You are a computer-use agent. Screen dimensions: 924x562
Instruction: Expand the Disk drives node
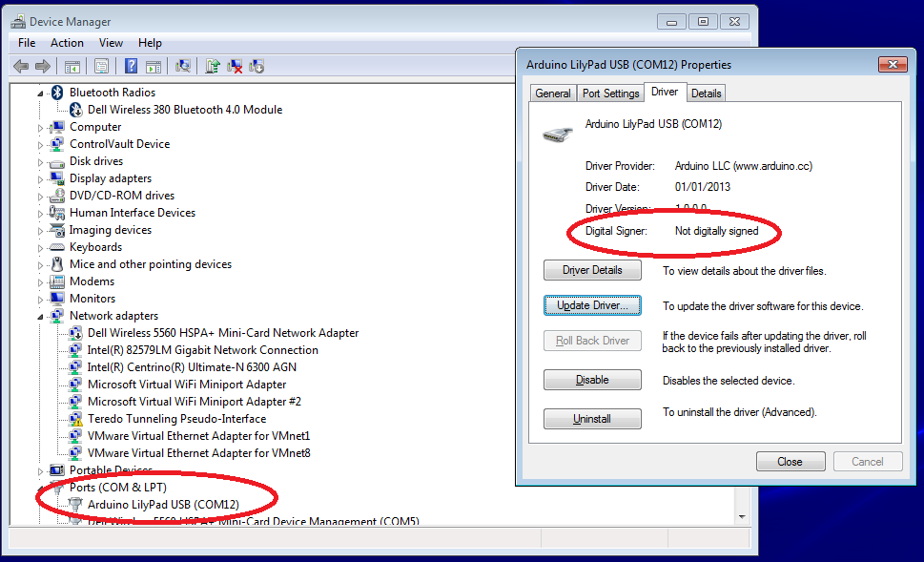point(40,161)
